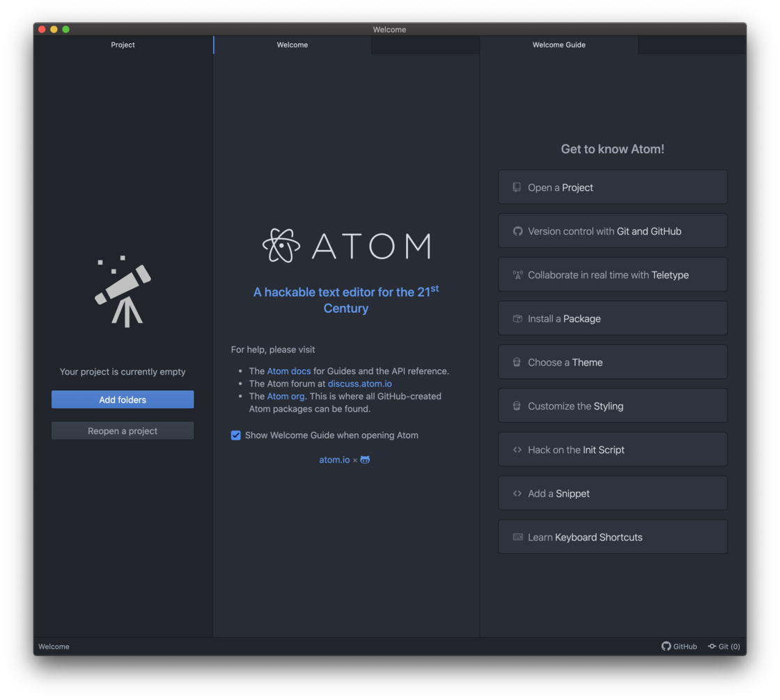
Task: Expand the Add a Snippet guide
Action: (612, 492)
